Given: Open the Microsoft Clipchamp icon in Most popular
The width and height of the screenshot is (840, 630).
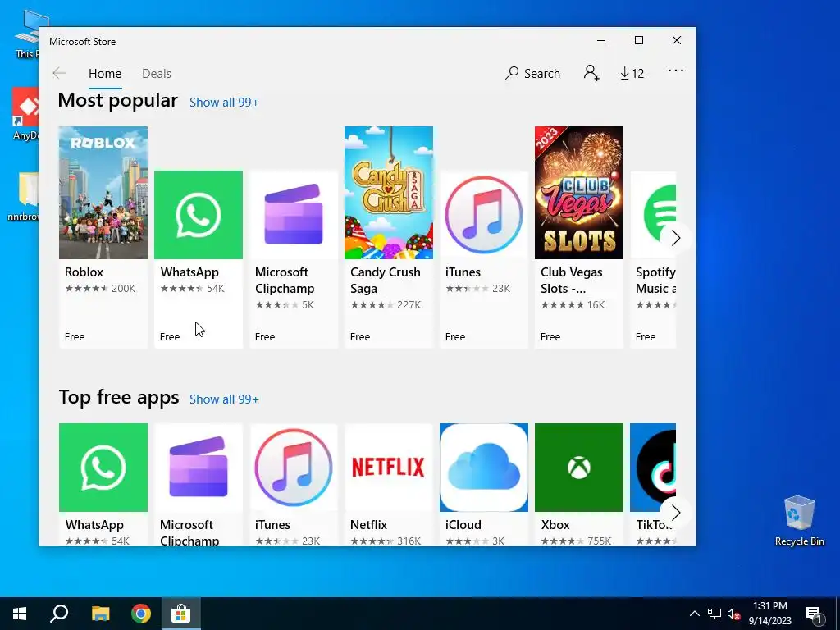Looking at the screenshot, I should tap(294, 215).
